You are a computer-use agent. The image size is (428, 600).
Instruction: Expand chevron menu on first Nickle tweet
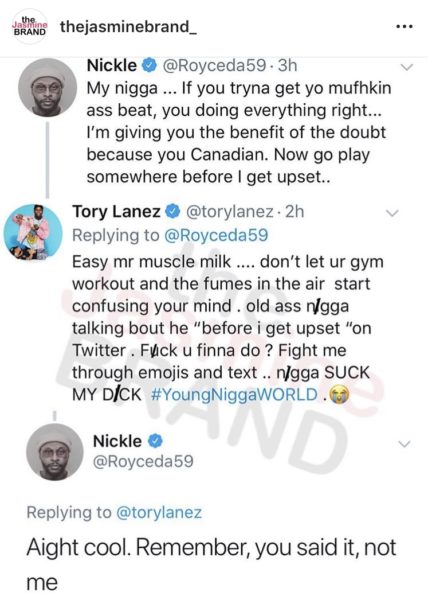(x=406, y=67)
